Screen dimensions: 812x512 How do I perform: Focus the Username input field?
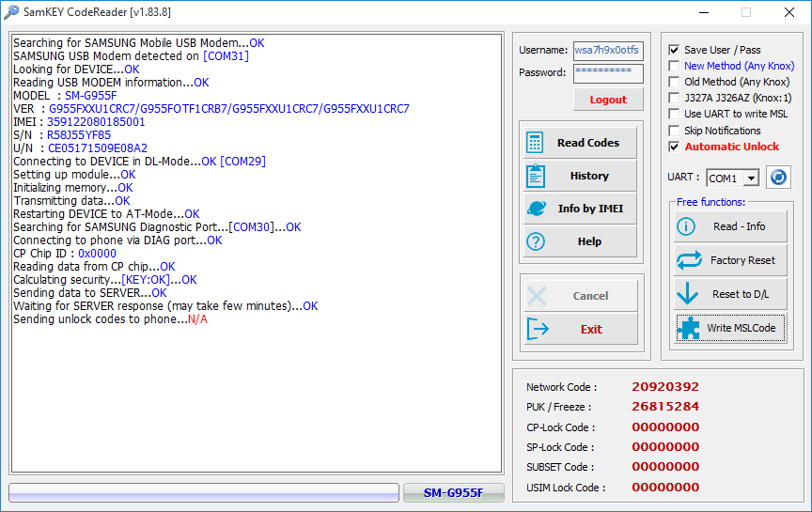[x=608, y=51]
